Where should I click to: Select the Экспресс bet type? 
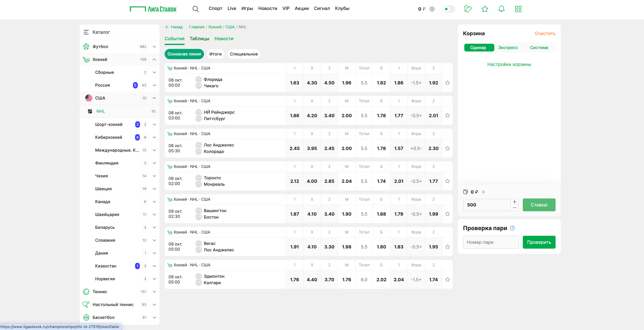tap(508, 47)
